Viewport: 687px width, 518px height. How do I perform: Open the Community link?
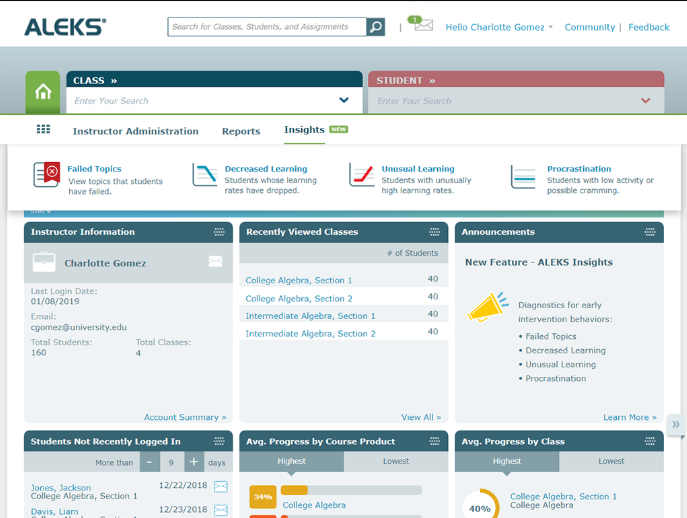(x=590, y=27)
